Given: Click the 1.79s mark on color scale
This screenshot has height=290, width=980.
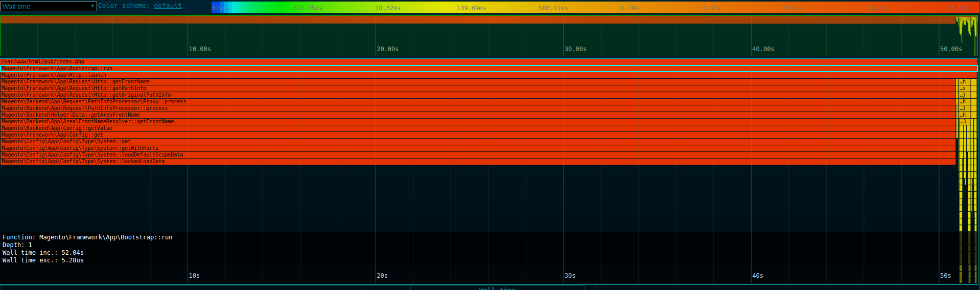Looking at the screenshot, I should click(629, 8).
